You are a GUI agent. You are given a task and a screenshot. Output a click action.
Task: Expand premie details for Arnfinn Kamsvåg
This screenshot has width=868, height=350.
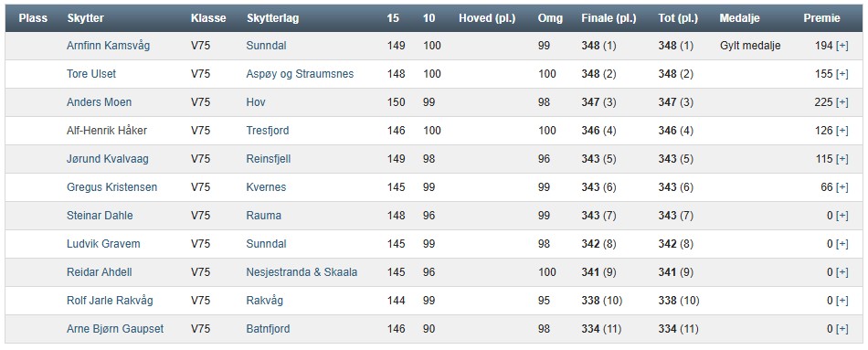[x=842, y=46]
